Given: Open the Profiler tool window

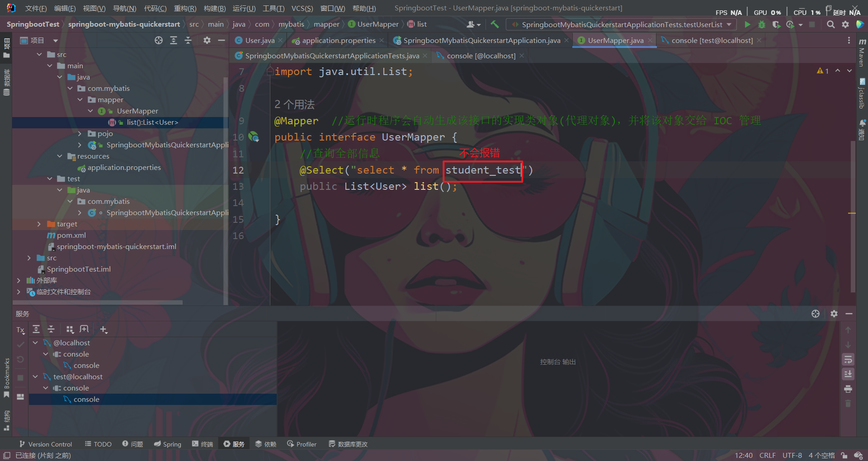Looking at the screenshot, I should (x=302, y=444).
